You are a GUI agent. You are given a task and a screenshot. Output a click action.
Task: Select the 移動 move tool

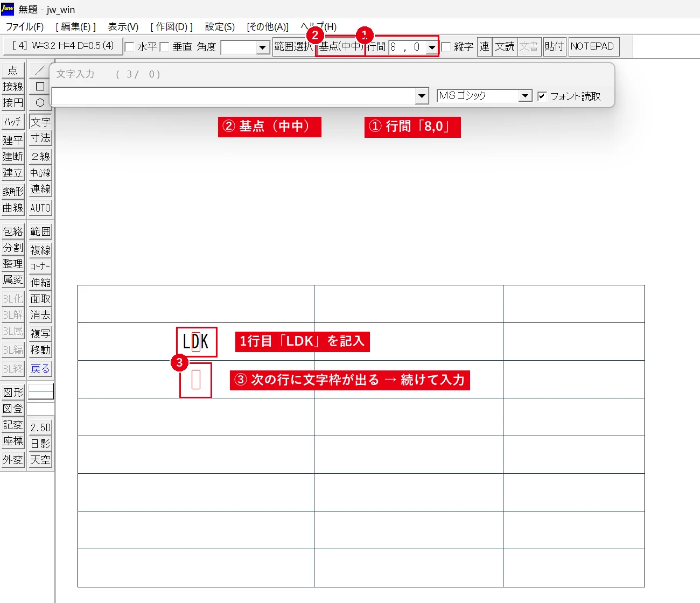point(40,350)
